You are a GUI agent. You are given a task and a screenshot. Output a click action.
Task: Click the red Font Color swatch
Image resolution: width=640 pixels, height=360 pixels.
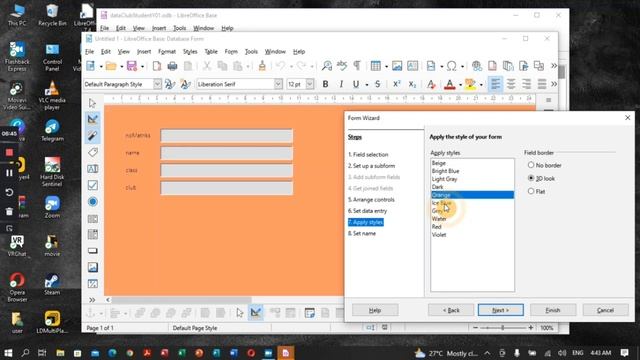click(x=450, y=84)
